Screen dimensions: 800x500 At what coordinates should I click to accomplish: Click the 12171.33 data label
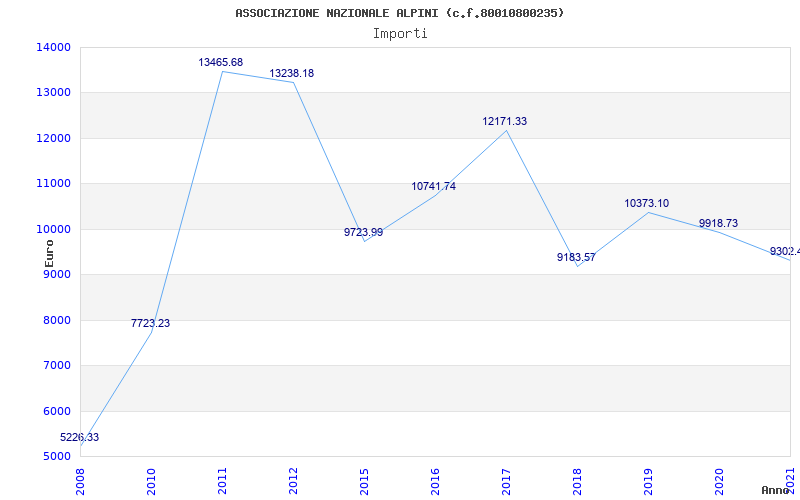pyautogui.click(x=505, y=121)
